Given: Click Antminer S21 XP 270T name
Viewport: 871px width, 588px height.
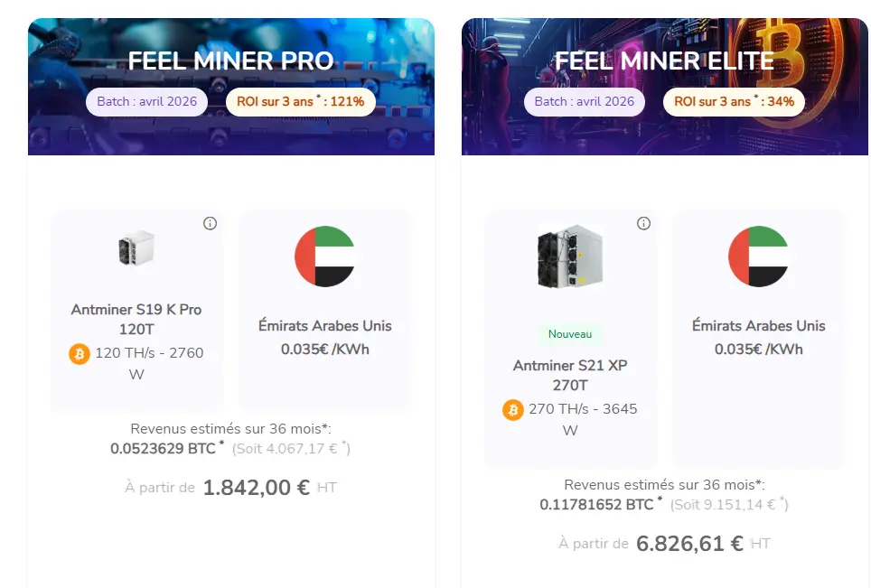Looking at the screenshot, I should click(x=570, y=375).
